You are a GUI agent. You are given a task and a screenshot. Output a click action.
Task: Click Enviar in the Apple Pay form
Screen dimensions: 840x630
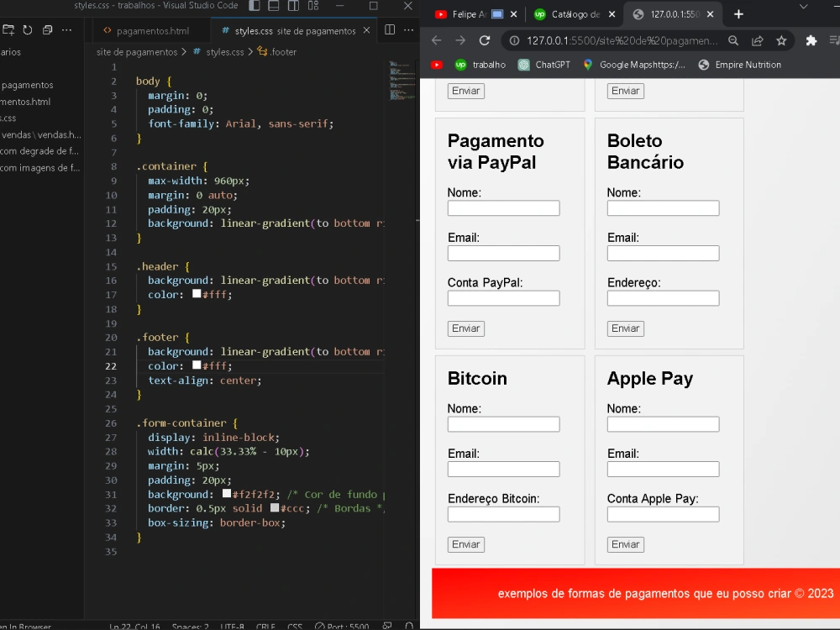pos(626,544)
